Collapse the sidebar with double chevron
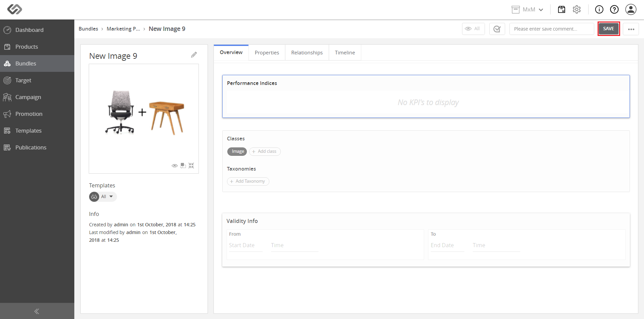 [x=37, y=311]
